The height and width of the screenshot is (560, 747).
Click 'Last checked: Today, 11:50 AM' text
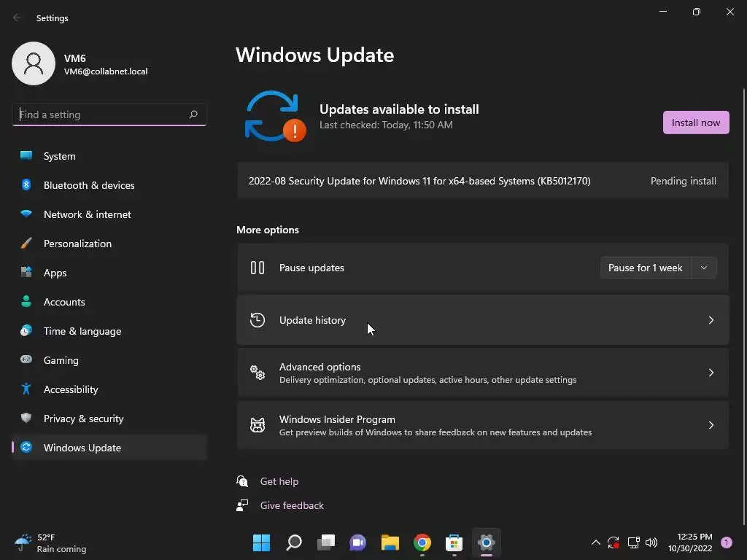[x=386, y=125]
